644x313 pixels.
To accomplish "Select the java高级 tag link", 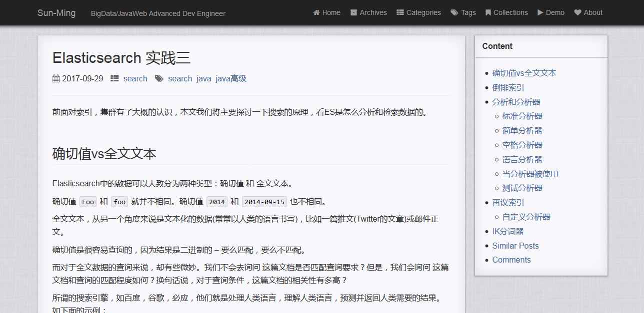I will tap(231, 78).
